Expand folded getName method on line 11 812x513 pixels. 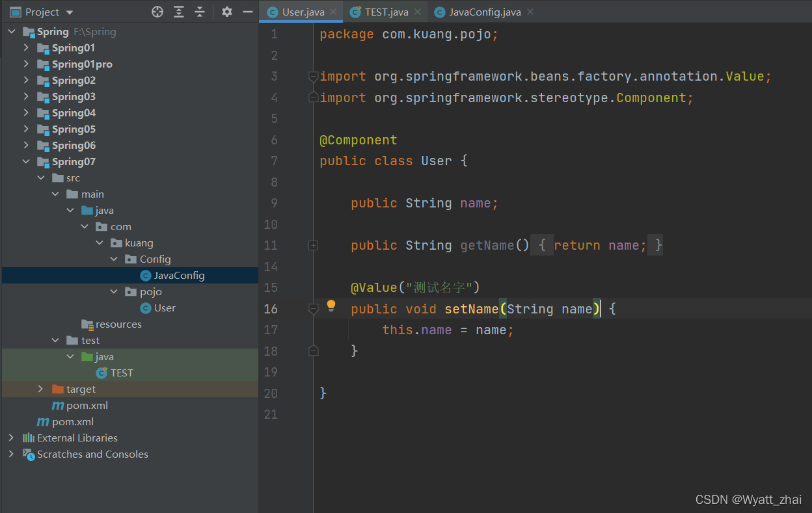313,245
